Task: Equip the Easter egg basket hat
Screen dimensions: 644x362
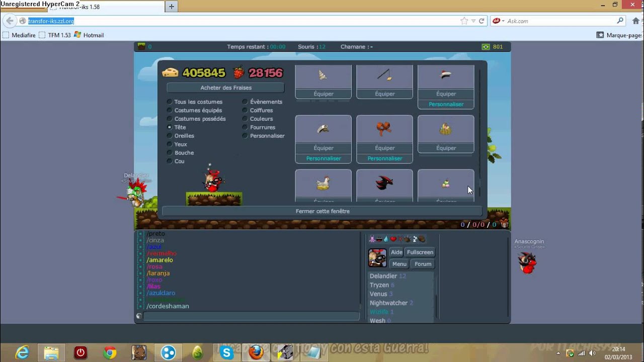Action: [x=446, y=148]
